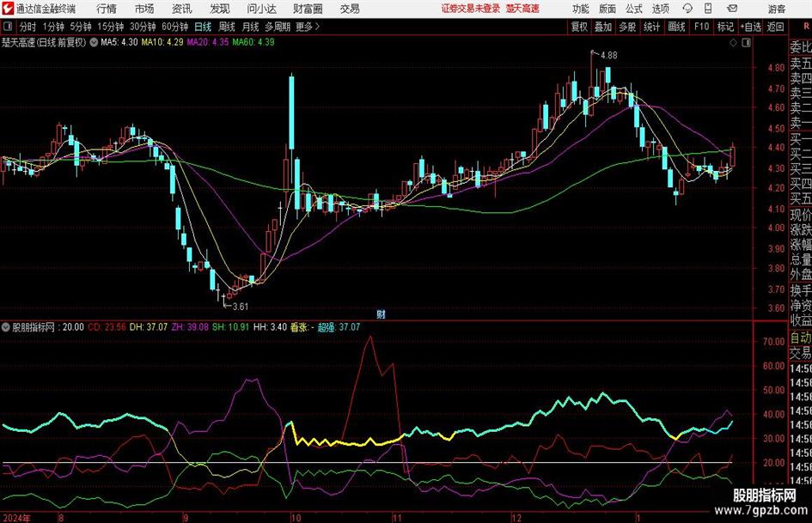Click the 通达信 red logo icon
Screen dimensions: 812x523
pyautogui.click(x=8, y=9)
